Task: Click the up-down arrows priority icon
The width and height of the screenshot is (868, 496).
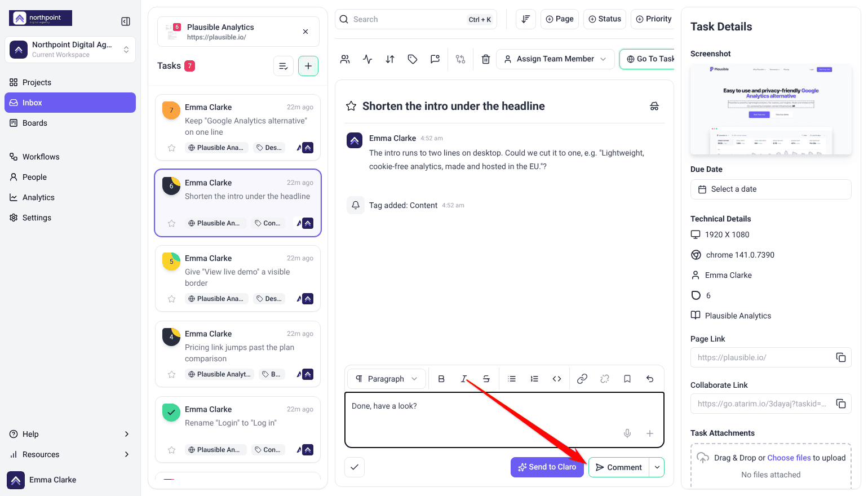Action: click(x=390, y=59)
